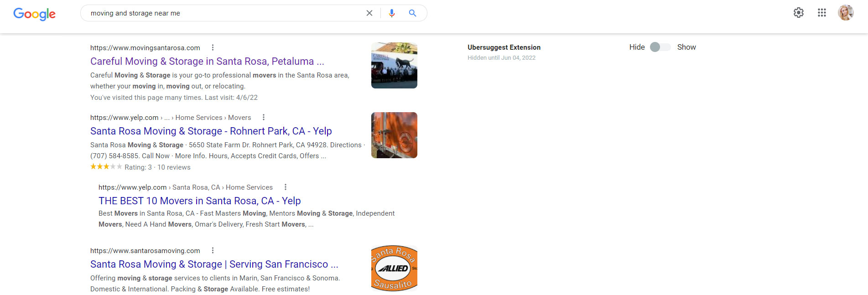Image resolution: width=868 pixels, height=295 pixels.
Task: Open Google settings gear icon
Action: (799, 13)
